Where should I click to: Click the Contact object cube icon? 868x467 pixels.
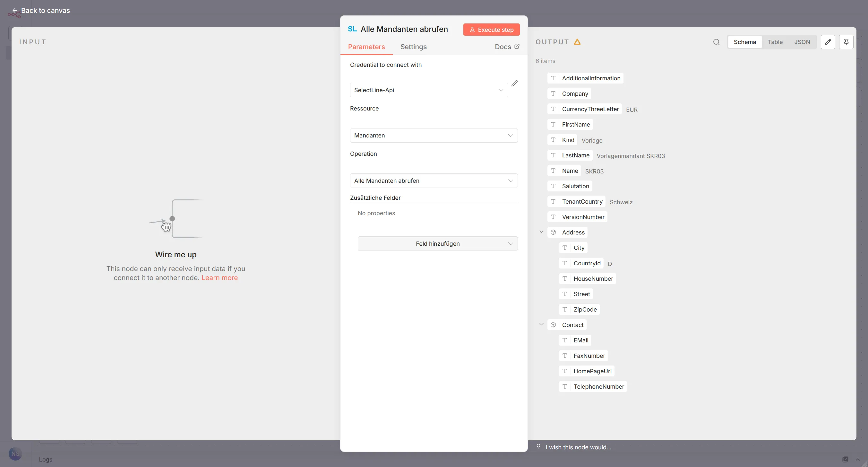click(553, 325)
